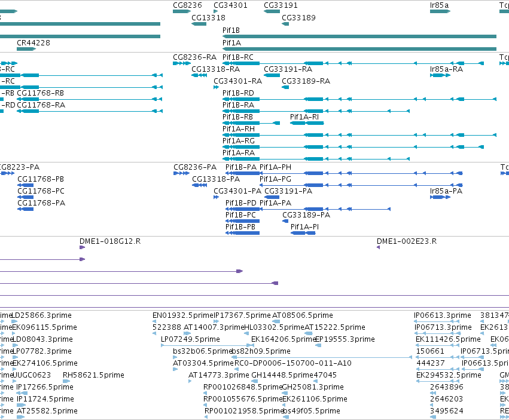Select EST LP07249.5prime
This screenshot has height=420, width=509.
pyautogui.click(x=206, y=345)
